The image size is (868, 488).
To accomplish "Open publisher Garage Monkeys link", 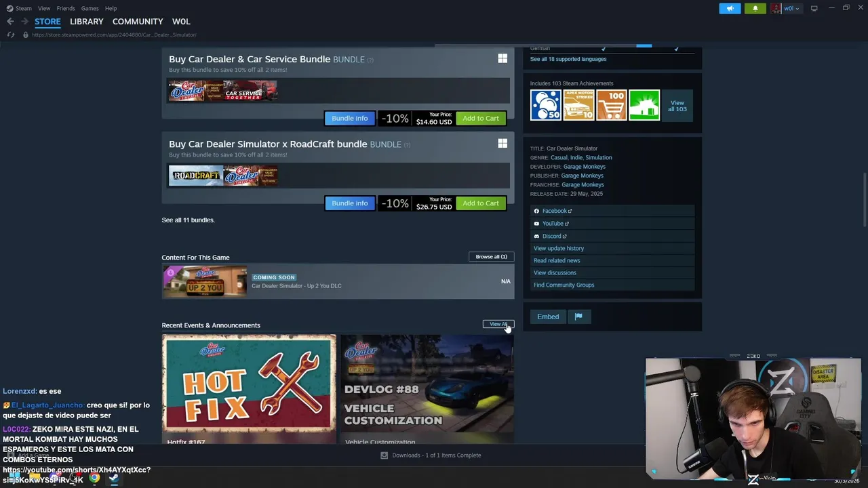I will coord(582,176).
